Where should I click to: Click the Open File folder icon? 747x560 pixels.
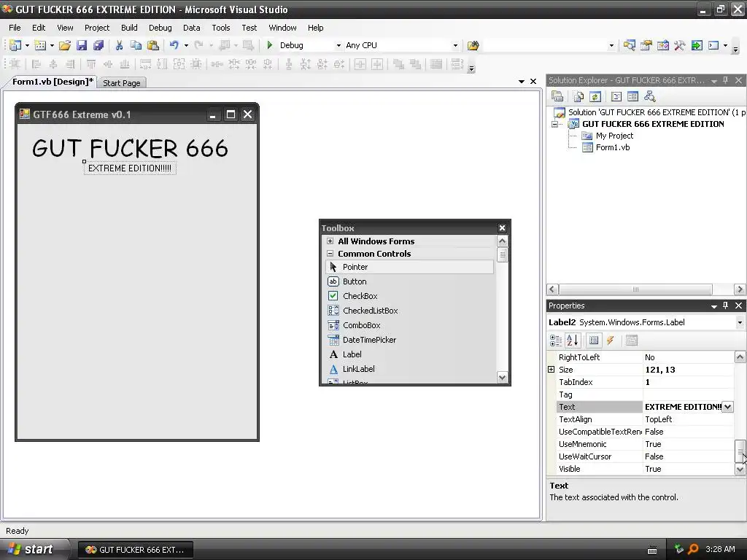point(65,45)
